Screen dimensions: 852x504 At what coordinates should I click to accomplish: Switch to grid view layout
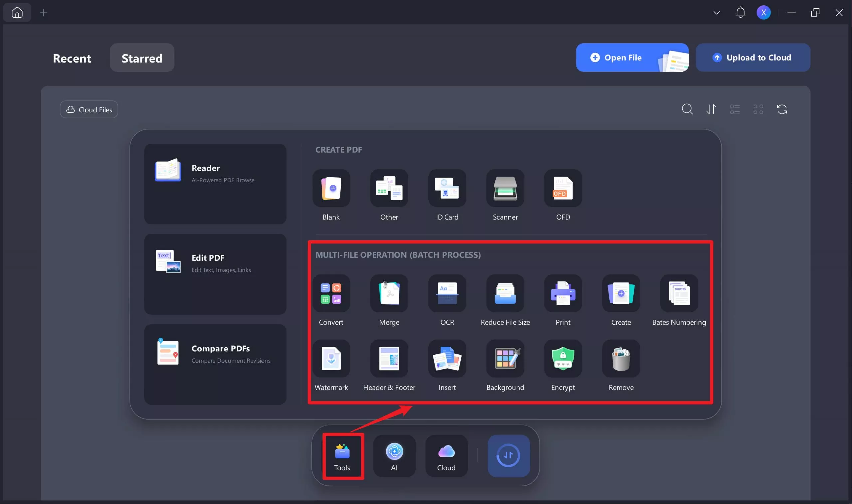[x=758, y=109]
